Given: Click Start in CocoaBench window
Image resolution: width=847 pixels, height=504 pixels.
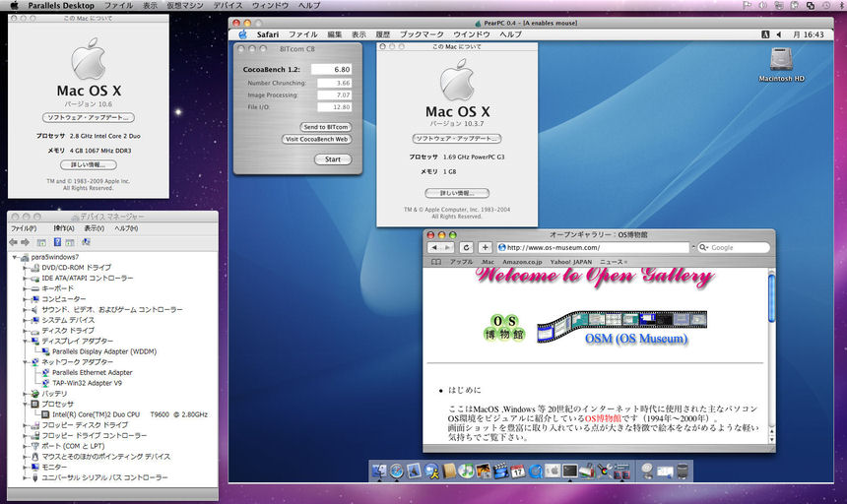Looking at the screenshot, I should pos(333,159).
